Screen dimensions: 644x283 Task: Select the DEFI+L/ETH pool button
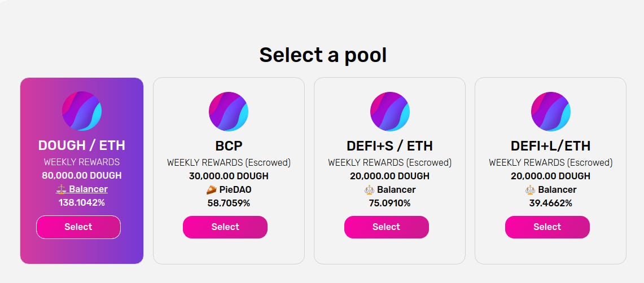pos(547,227)
